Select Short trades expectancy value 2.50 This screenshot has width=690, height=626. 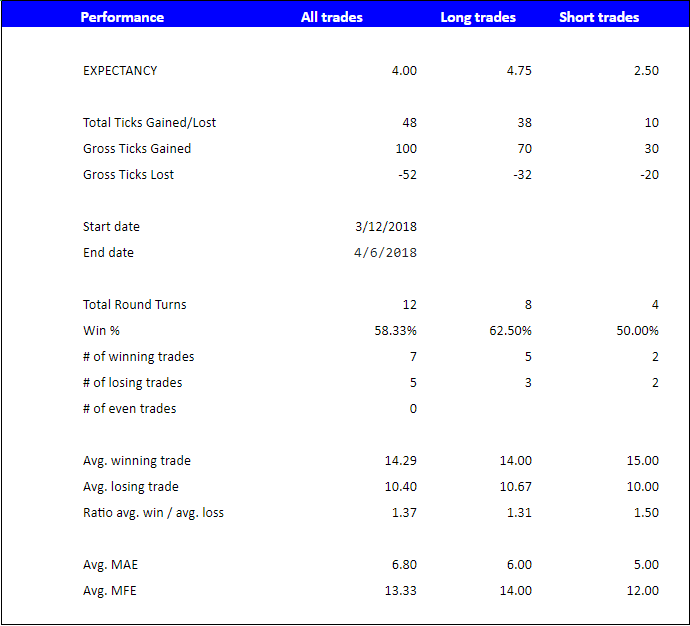[x=646, y=71]
